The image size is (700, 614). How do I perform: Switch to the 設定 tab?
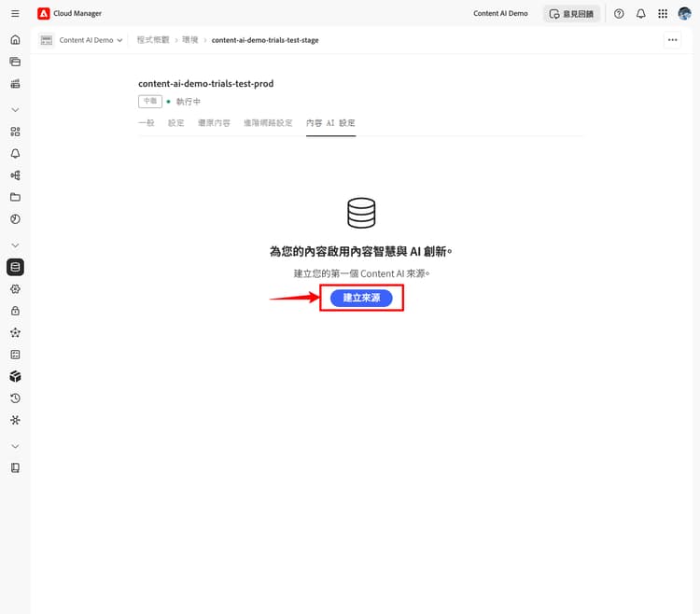click(x=175, y=123)
